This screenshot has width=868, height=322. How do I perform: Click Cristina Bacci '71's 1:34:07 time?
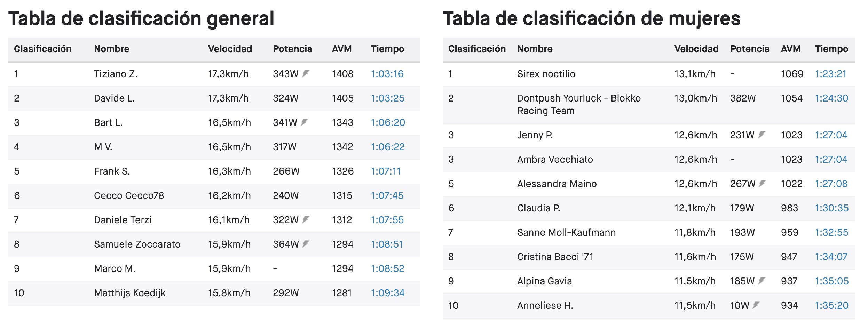831,257
